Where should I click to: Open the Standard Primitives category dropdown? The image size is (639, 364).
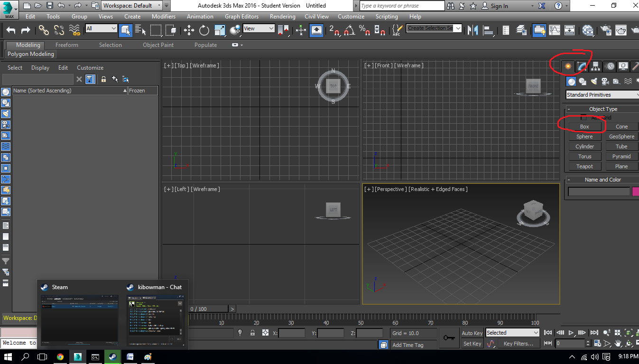tap(602, 95)
